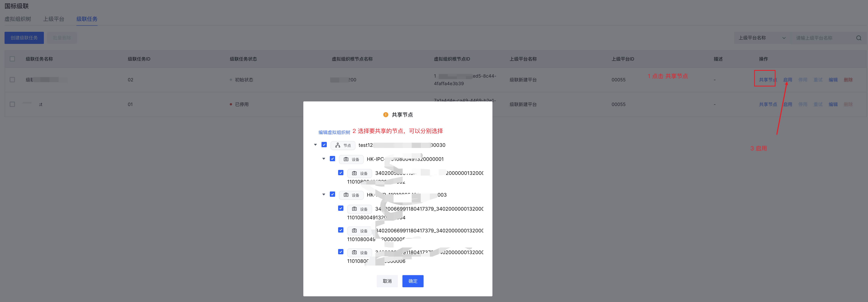The image size is (868, 302).
Task: Uncheck the device ending 0006 checkbox
Action: pos(341,252)
